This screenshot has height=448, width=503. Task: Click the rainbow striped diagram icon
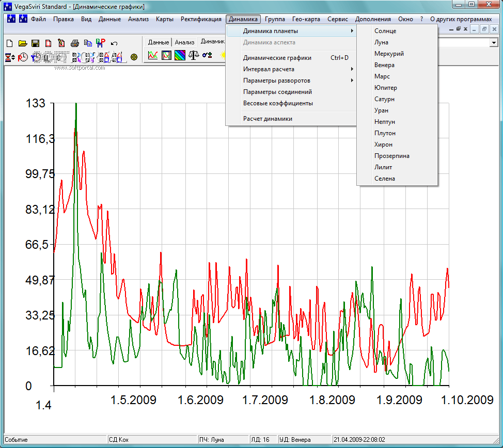[x=180, y=55]
